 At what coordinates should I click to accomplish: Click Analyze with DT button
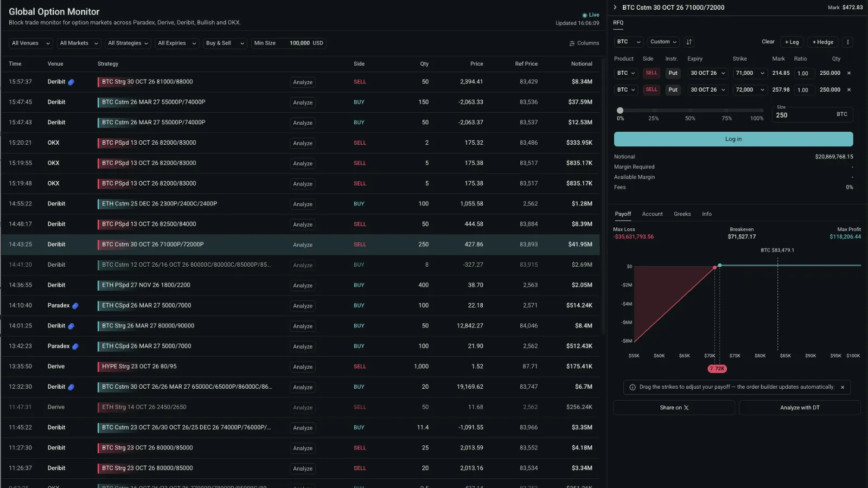(x=800, y=408)
